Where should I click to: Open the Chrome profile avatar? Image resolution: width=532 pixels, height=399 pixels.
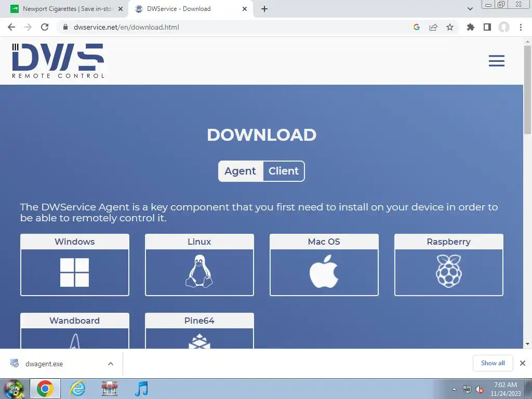pos(504,27)
